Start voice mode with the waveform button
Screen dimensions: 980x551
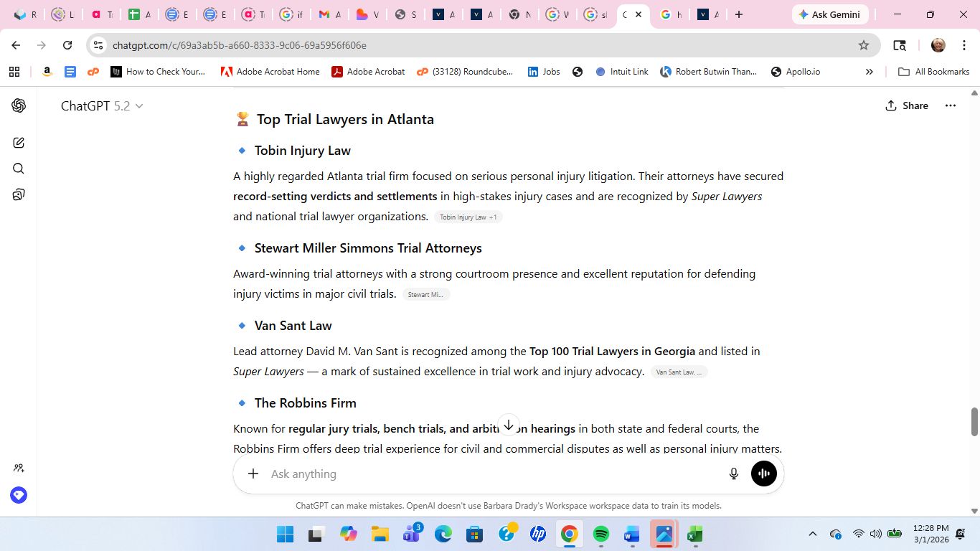click(764, 474)
